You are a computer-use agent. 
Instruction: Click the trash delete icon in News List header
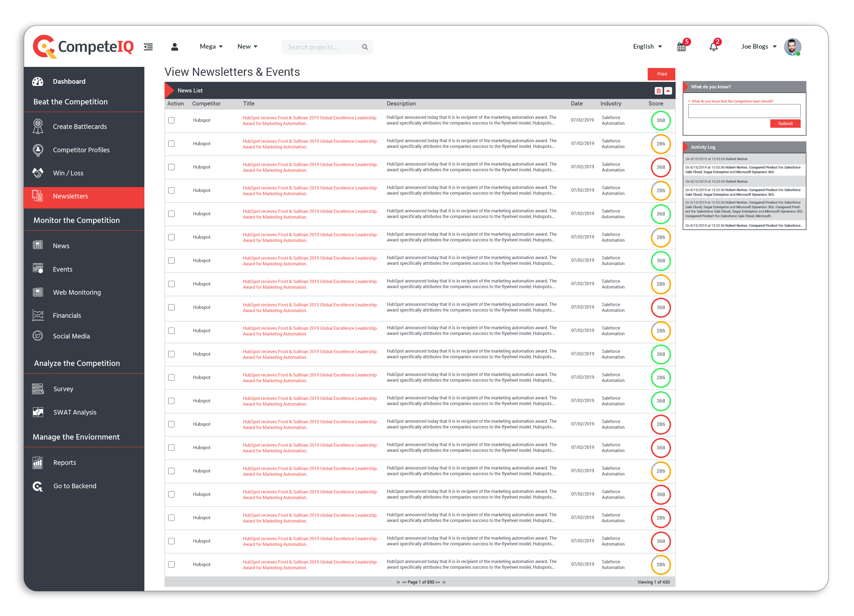(x=659, y=91)
